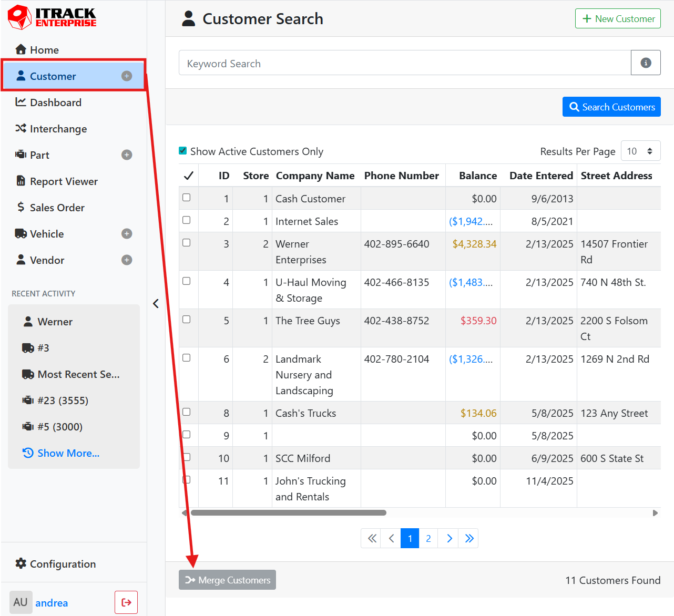Go to last page of results

(x=469, y=538)
